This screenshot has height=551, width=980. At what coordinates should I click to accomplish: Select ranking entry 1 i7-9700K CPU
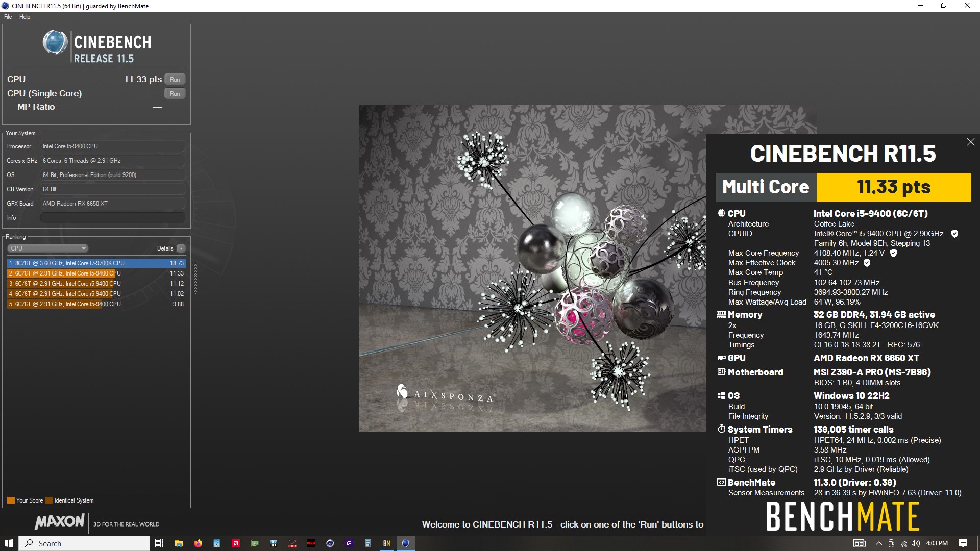(x=96, y=263)
